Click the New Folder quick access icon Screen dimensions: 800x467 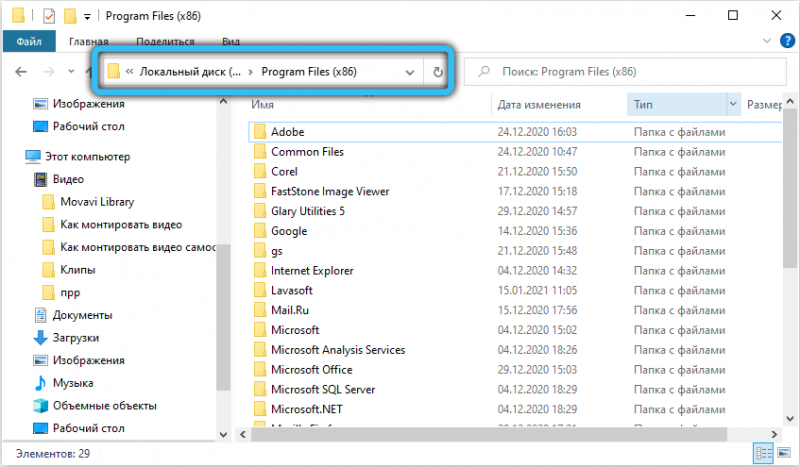pyautogui.click(x=70, y=16)
